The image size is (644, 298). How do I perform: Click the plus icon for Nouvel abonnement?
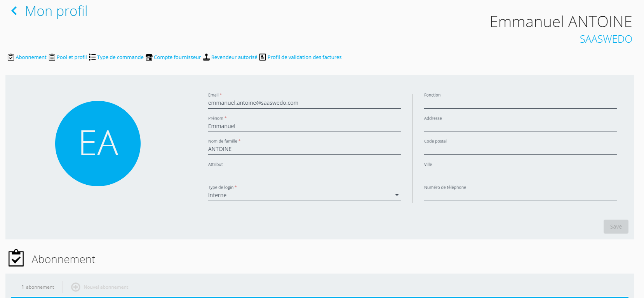76,287
